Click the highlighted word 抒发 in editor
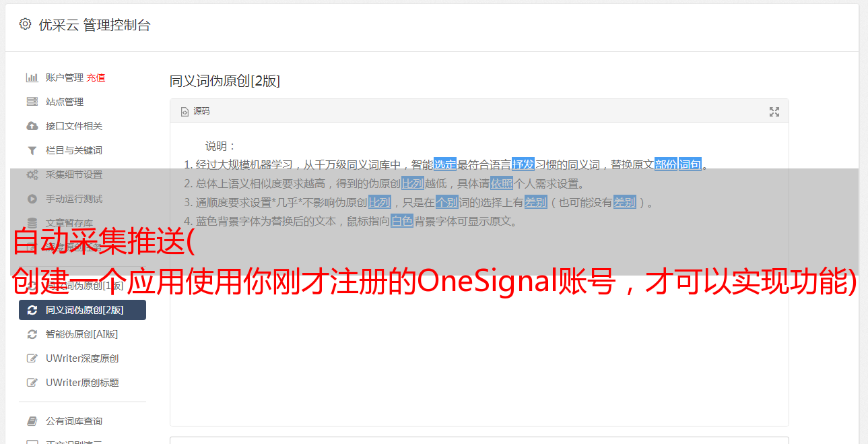 [x=523, y=164]
